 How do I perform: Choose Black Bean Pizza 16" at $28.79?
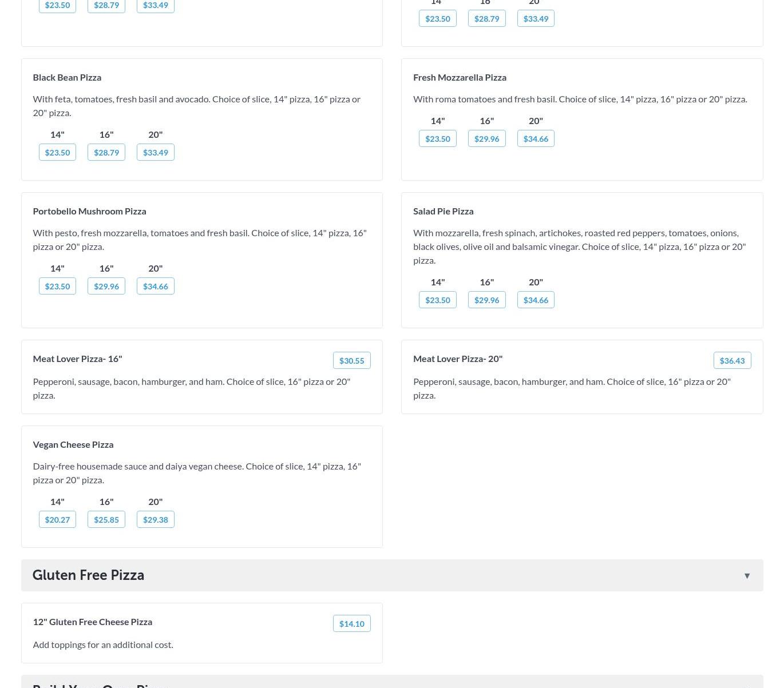tap(106, 152)
